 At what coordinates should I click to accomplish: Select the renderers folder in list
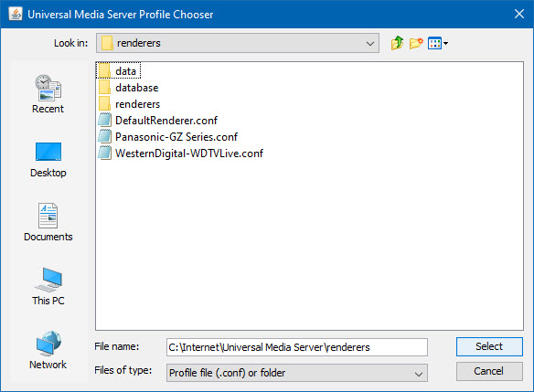click(x=129, y=104)
